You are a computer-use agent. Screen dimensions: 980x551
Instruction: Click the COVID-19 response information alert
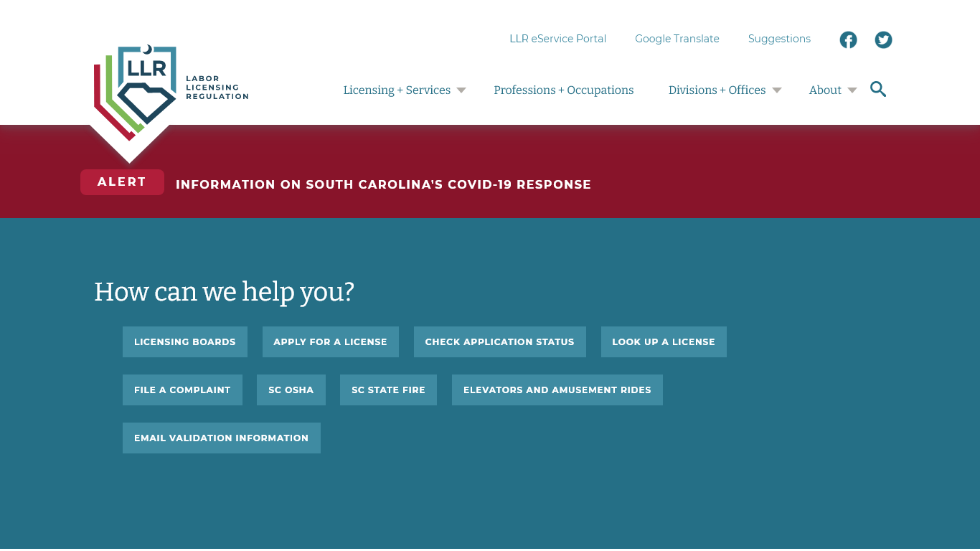(x=384, y=184)
